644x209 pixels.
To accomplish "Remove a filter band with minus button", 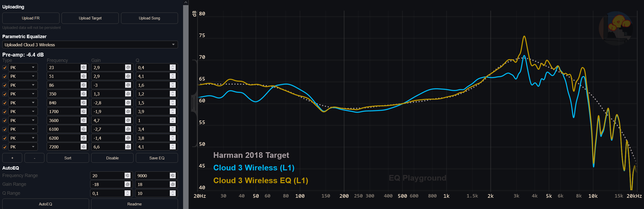I will pos(34,158).
